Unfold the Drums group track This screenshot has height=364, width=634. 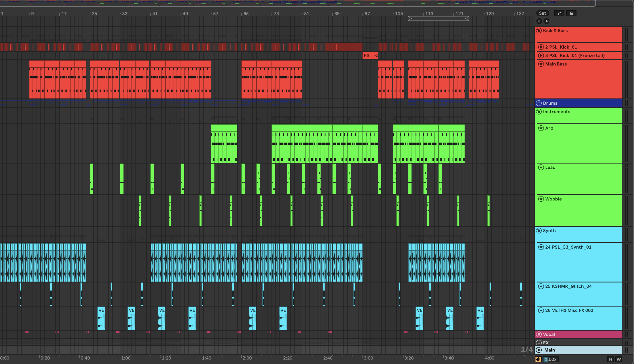click(x=539, y=103)
